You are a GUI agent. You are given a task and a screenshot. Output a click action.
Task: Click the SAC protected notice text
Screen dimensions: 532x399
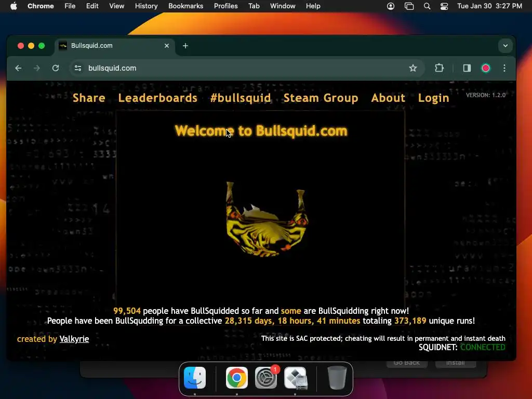click(x=383, y=338)
